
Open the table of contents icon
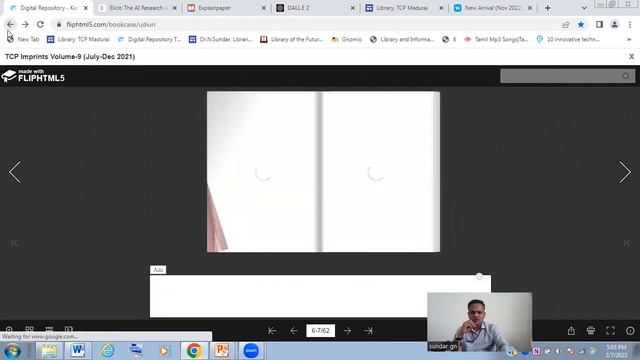click(49, 329)
